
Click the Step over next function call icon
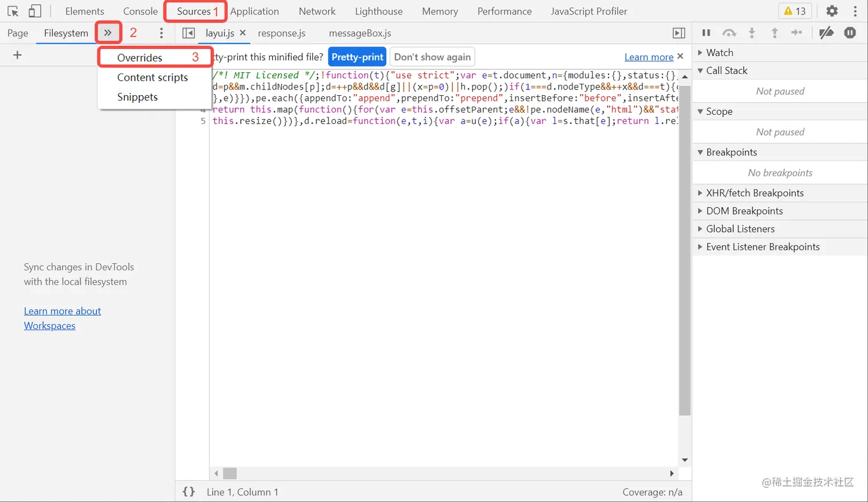[x=729, y=33]
